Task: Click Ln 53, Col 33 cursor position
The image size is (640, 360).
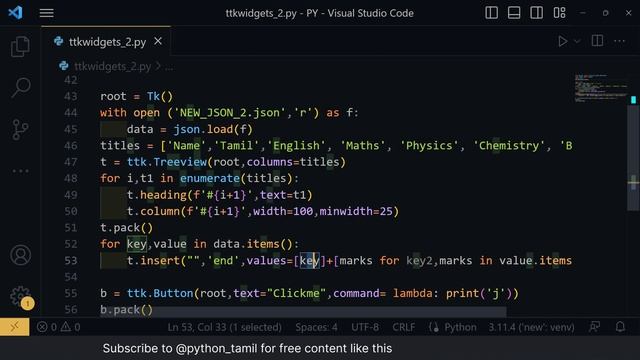Action: coord(224,327)
